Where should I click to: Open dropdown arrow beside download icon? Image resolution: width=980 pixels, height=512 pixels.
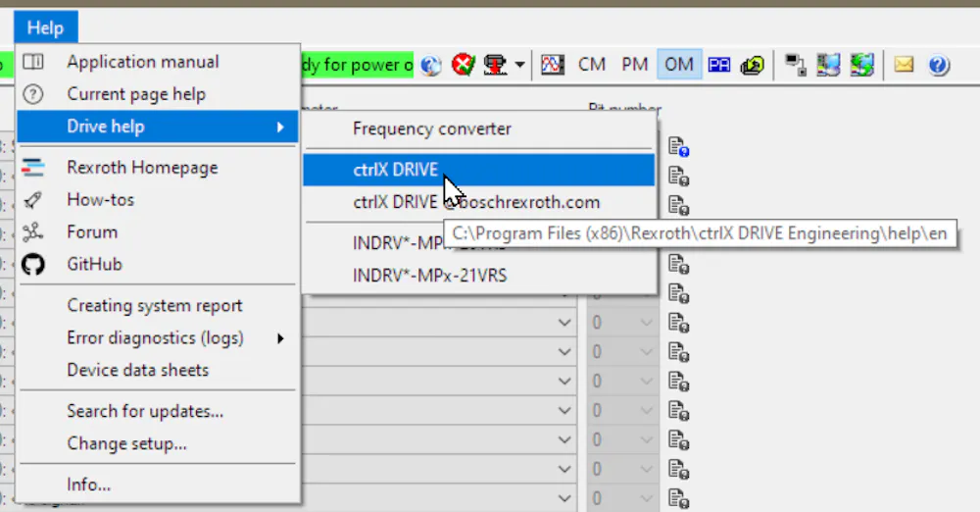(x=519, y=65)
